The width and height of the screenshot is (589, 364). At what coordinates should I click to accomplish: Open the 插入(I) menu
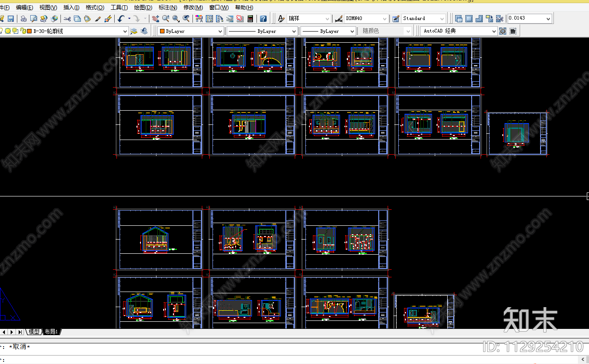(x=71, y=8)
